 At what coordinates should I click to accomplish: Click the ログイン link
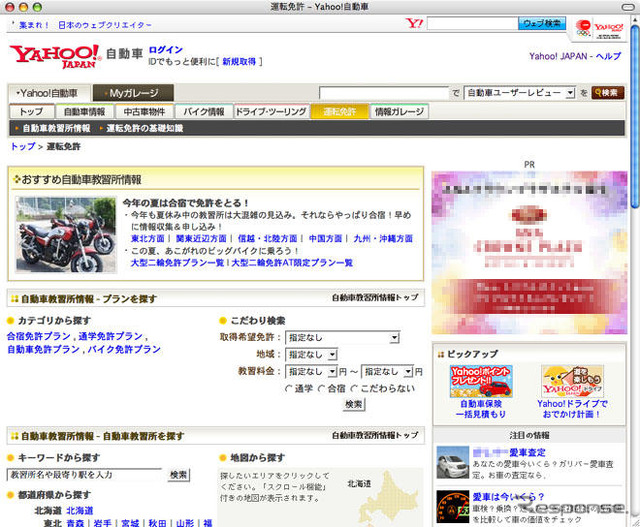(165, 50)
